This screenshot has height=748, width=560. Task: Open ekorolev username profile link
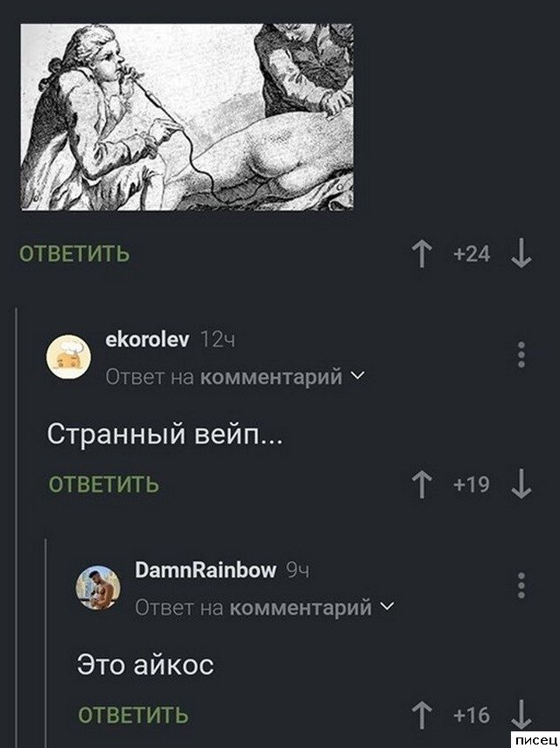[147, 339]
